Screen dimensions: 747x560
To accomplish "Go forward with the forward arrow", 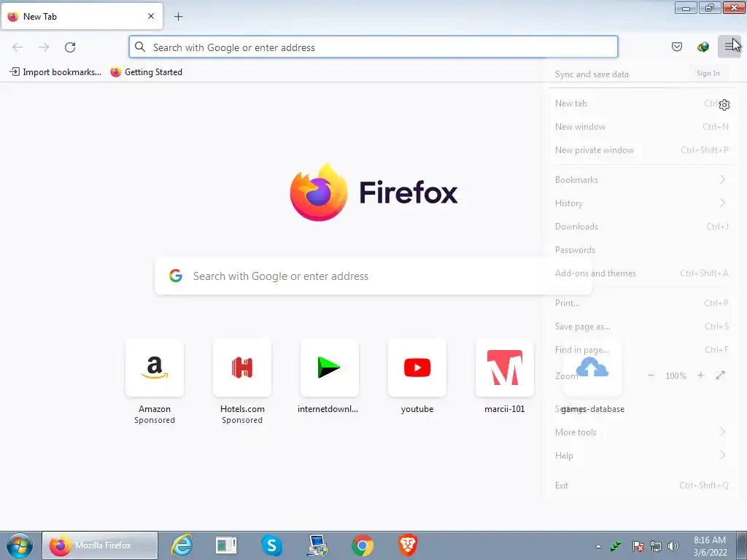I will pos(44,47).
